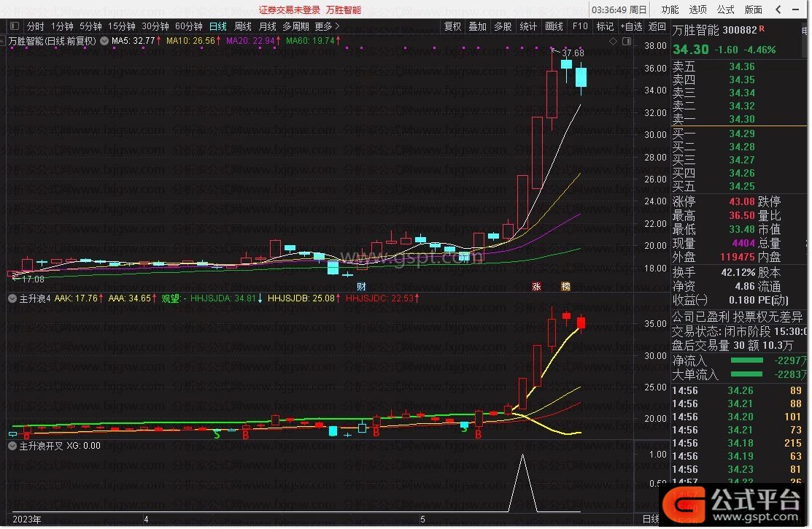Click the 财 financial marker under the chart

point(361,287)
